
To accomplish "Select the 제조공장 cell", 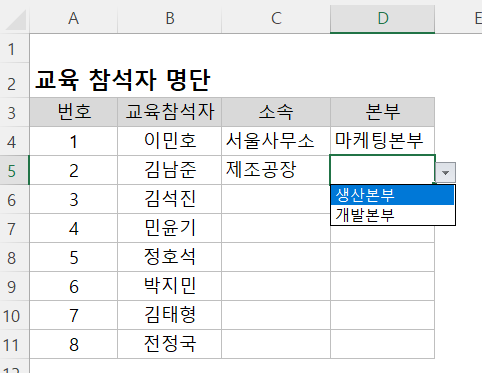I will coord(276,170).
